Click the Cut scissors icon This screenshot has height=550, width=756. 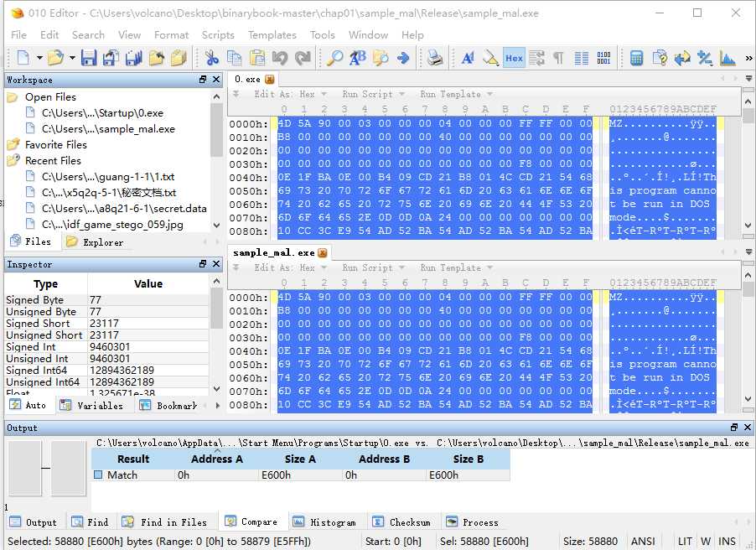pyautogui.click(x=212, y=59)
